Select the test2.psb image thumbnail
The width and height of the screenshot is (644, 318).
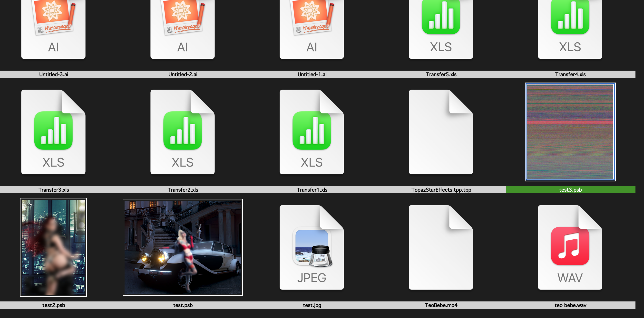pos(53,247)
